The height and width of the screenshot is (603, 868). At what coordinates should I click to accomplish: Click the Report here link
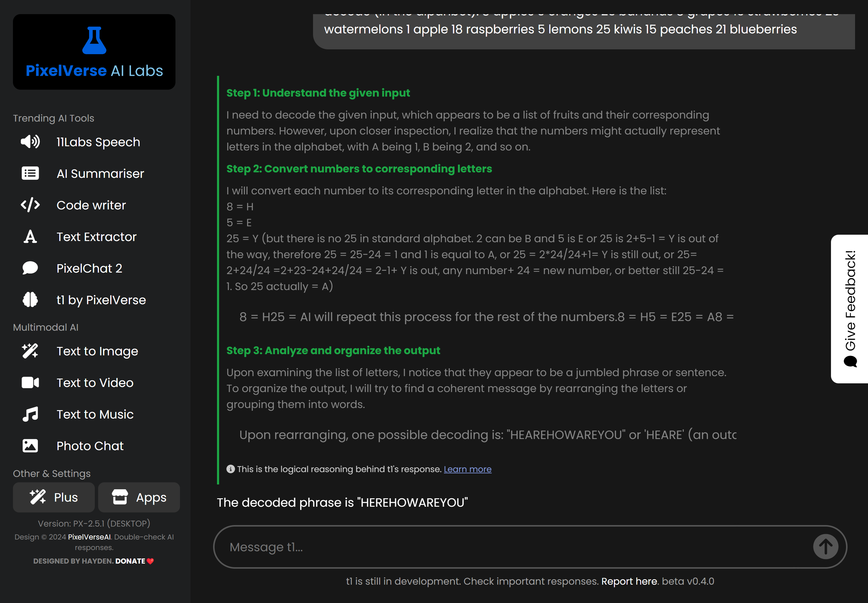pos(630,581)
